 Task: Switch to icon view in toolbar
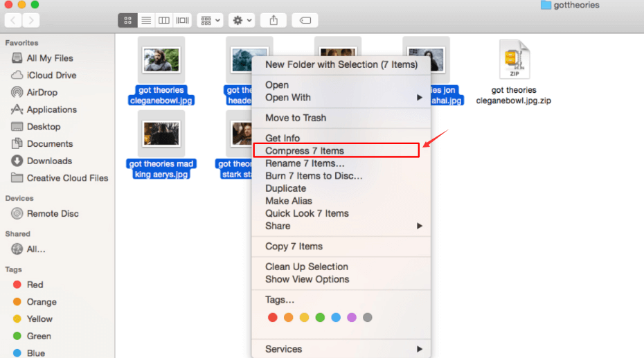coord(127,21)
